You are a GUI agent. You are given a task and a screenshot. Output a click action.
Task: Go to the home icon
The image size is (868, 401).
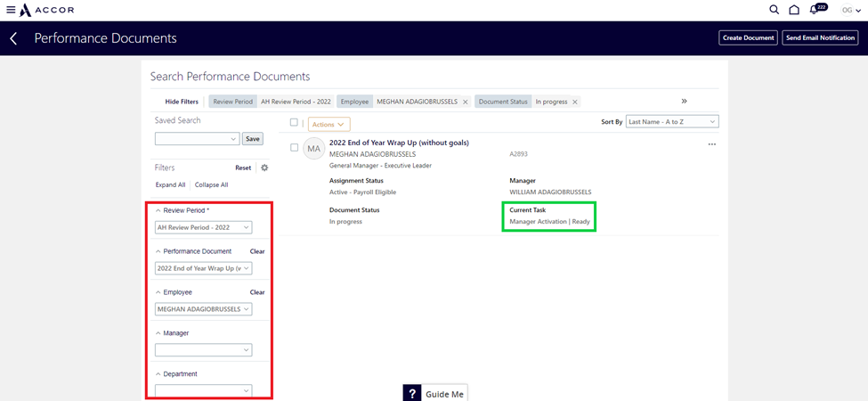tap(794, 10)
